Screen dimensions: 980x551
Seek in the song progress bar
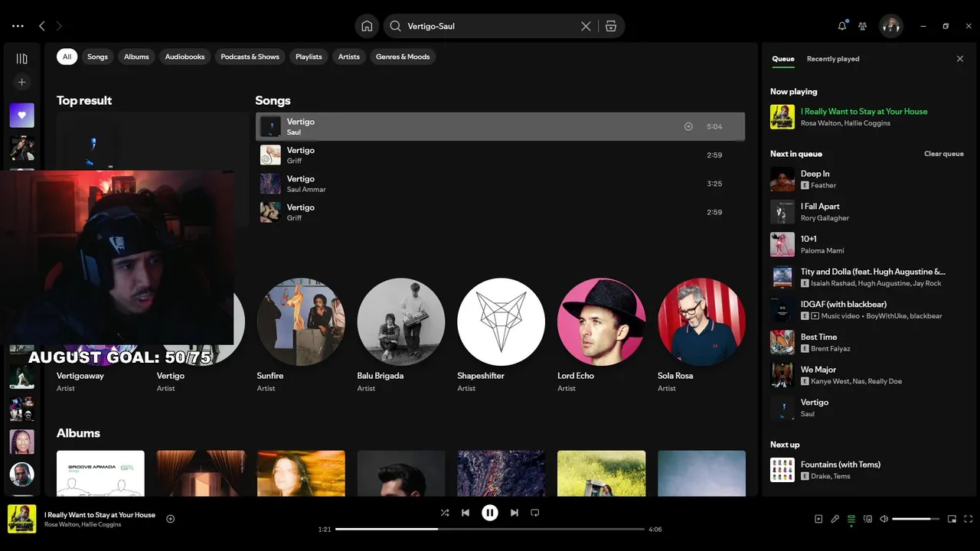[490, 529]
